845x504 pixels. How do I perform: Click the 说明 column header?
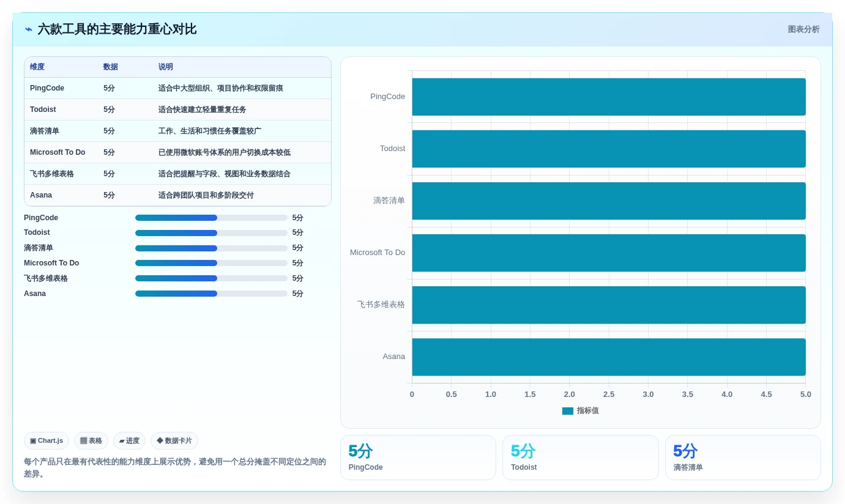coord(166,67)
